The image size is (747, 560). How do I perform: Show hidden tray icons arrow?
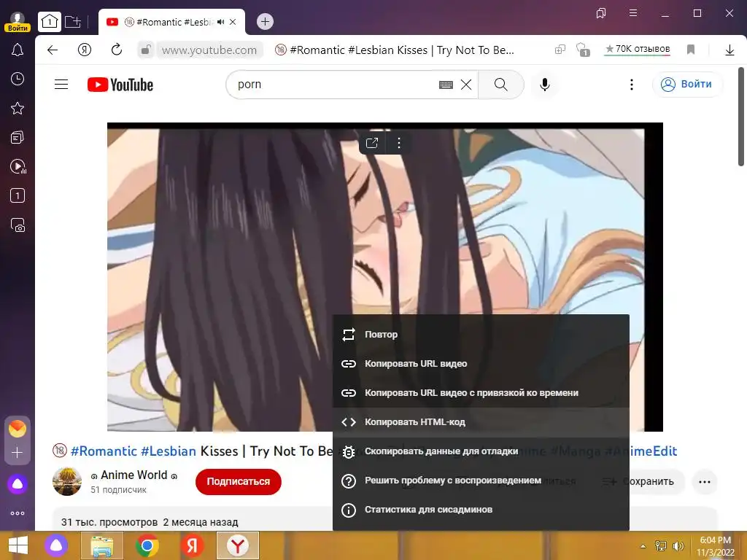[x=643, y=546]
